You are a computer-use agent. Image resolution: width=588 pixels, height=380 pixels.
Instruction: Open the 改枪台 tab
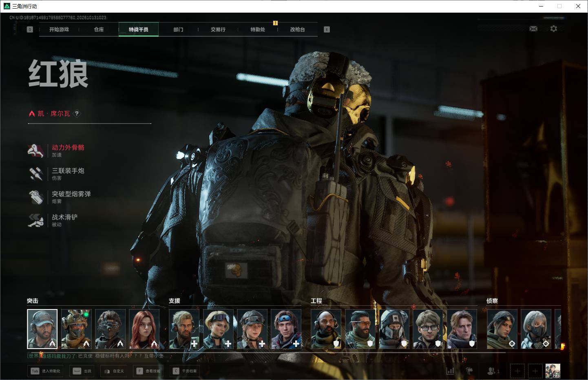pyautogui.click(x=297, y=29)
